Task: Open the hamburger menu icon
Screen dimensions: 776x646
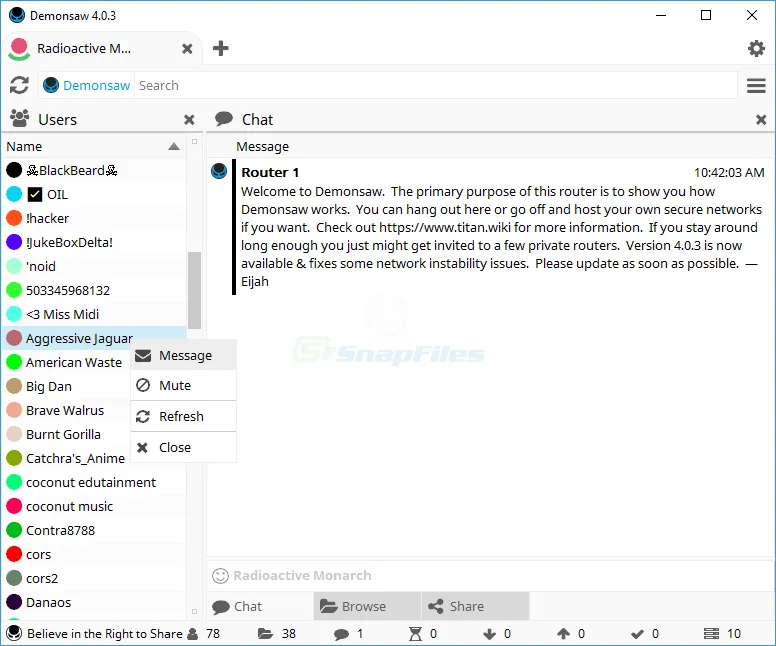Action: (x=756, y=86)
